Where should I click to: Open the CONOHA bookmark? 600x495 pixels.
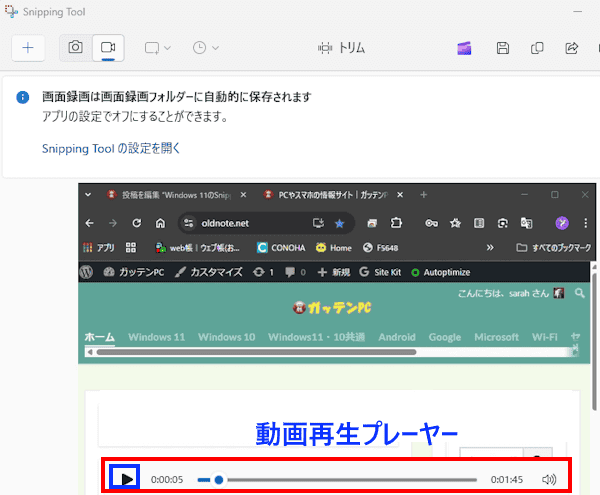click(281, 248)
